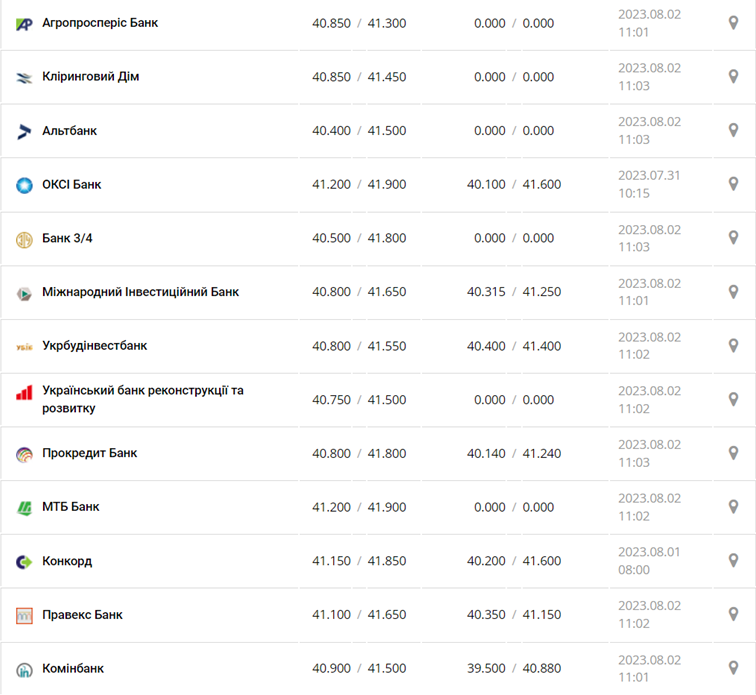Click the МТБ Банк name link
The image size is (756, 695).
(71, 507)
